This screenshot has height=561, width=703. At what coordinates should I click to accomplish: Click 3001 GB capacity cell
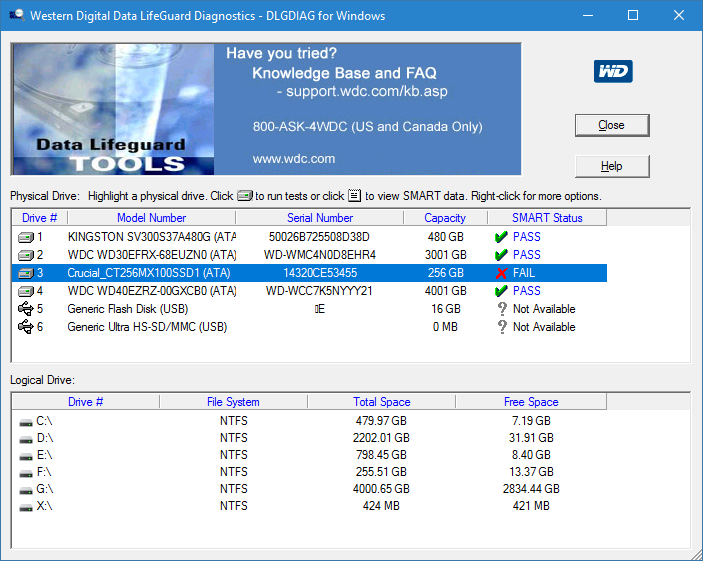tap(445, 255)
